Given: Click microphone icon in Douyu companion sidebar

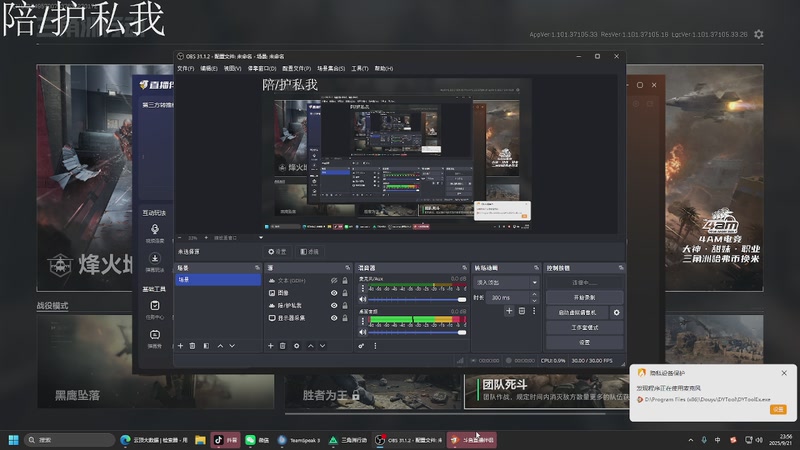Looking at the screenshot, I should [x=155, y=229].
